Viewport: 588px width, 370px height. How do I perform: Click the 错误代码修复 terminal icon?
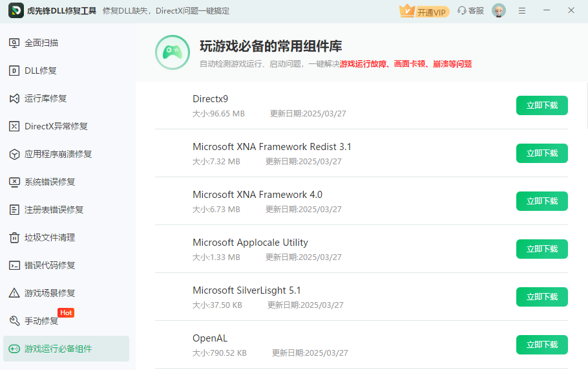(x=14, y=265)
